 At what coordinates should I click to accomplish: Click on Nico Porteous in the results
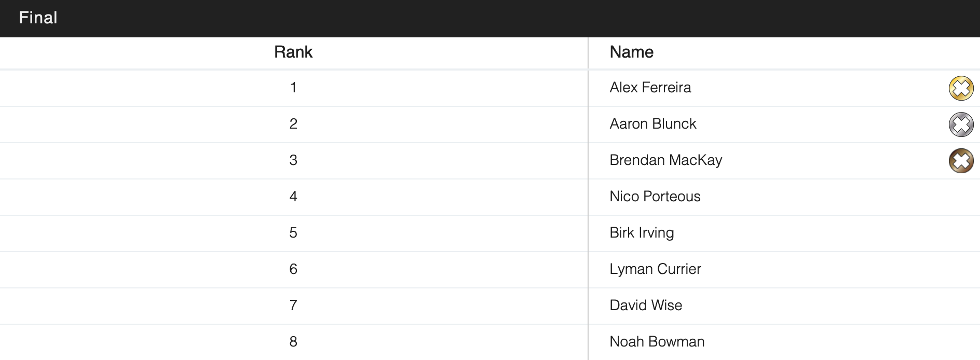point(655,197)
